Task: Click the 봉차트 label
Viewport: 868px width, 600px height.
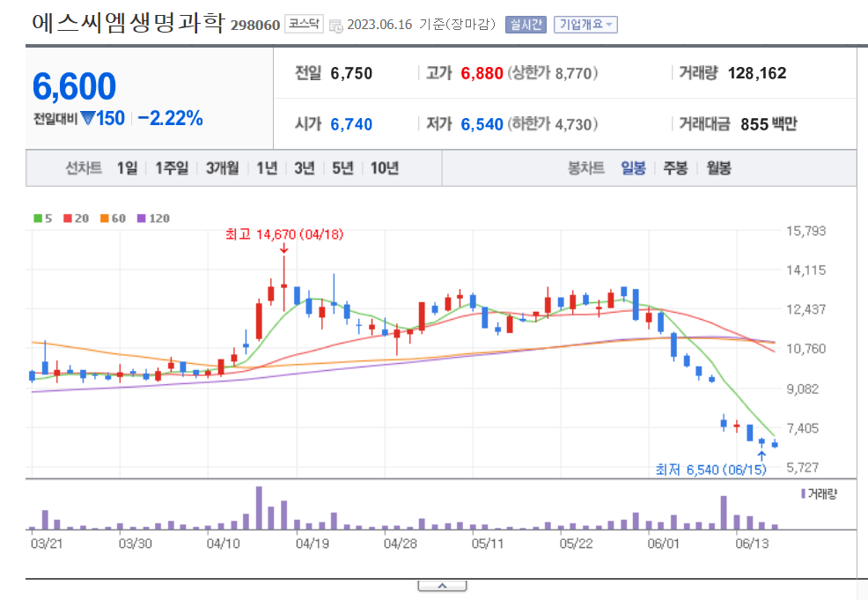Action: [x=586, y=168]
